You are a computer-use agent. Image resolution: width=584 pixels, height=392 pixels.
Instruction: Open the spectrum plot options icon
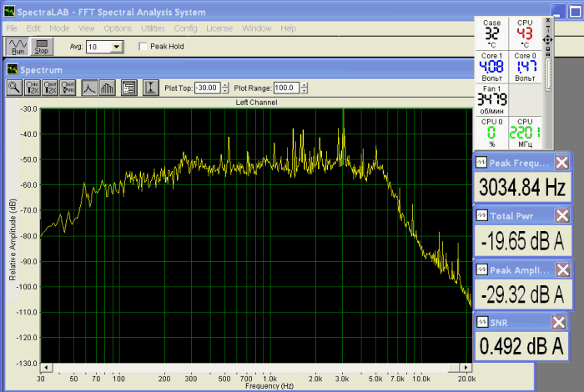click(128, 87)
